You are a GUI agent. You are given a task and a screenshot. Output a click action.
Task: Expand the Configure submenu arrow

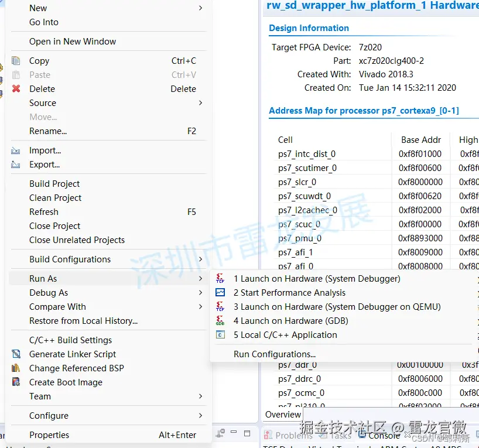pos(200,415)
